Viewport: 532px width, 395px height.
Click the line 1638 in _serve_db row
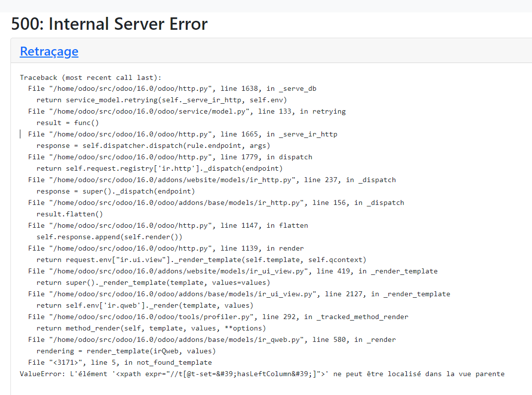click(172, 89)
